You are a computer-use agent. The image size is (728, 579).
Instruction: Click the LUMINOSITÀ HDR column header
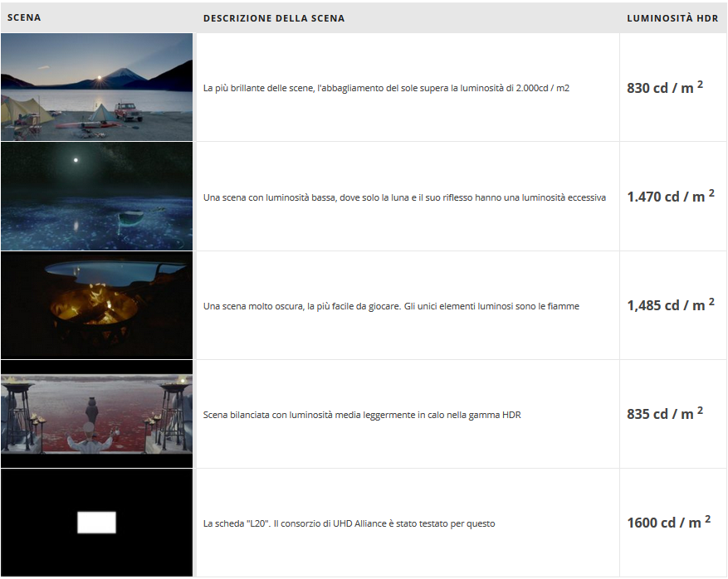pos(672,18)
